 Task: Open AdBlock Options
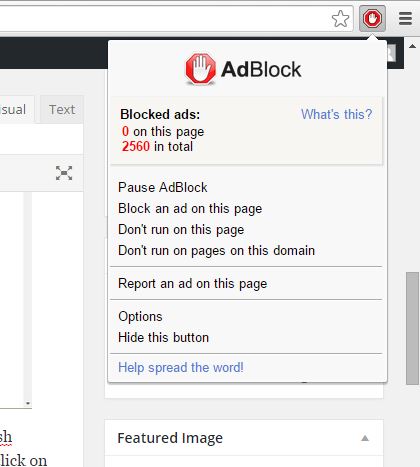[140, 317]
